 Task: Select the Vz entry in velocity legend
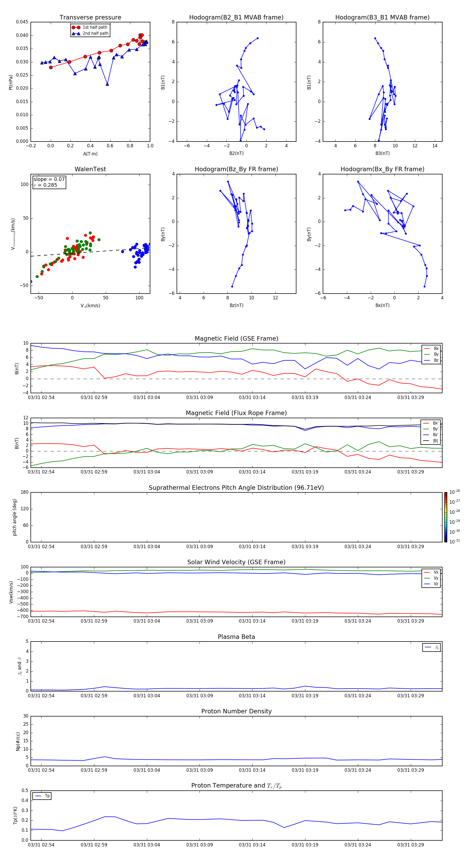[x=431, y=584]
